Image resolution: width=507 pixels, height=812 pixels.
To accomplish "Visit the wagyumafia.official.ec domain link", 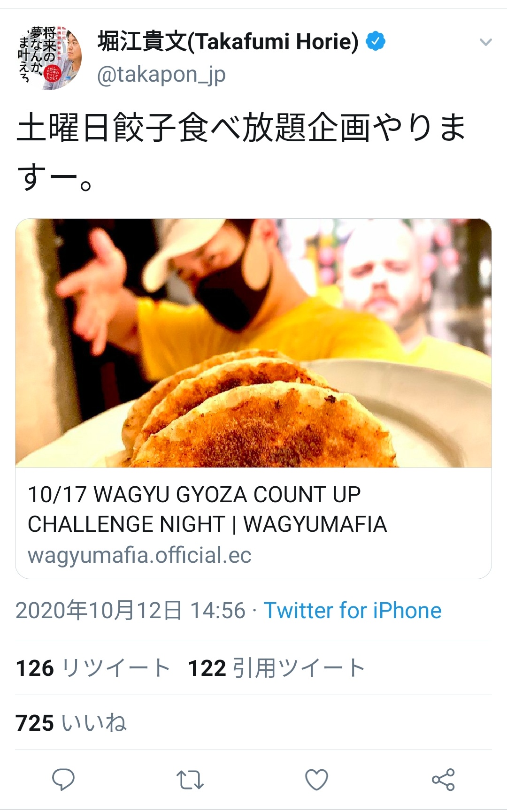I will 139,555.
